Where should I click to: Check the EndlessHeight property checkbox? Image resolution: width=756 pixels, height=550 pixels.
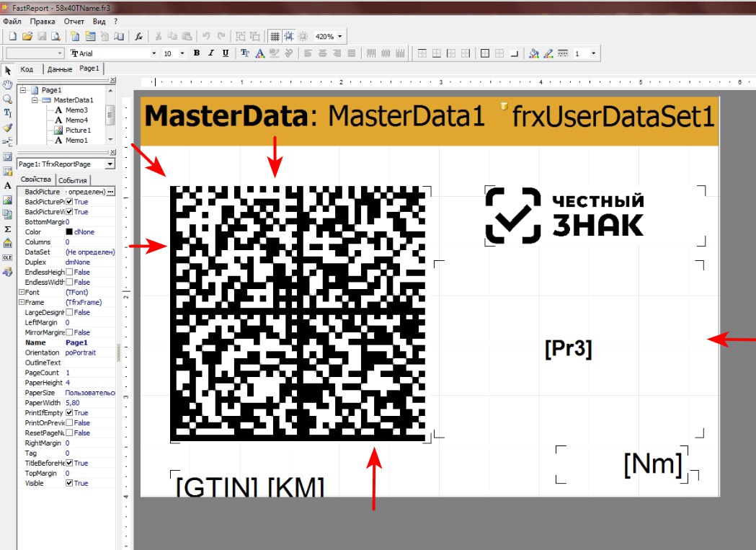coord(69,272)
